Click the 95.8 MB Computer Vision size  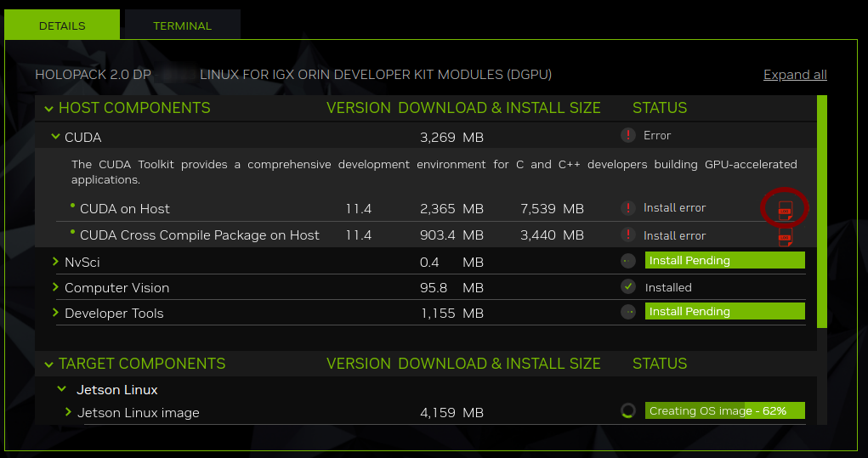point(451,288)
